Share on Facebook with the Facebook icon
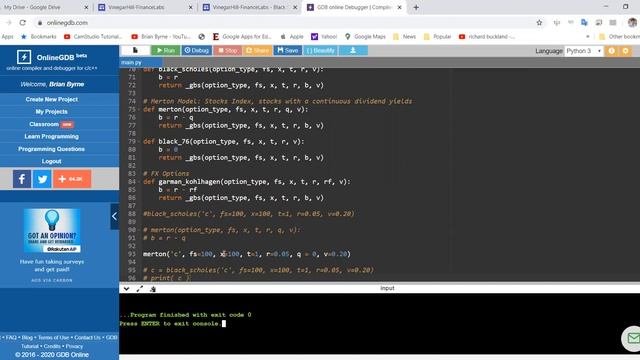 pyautogui.click(x=22, y=179)
